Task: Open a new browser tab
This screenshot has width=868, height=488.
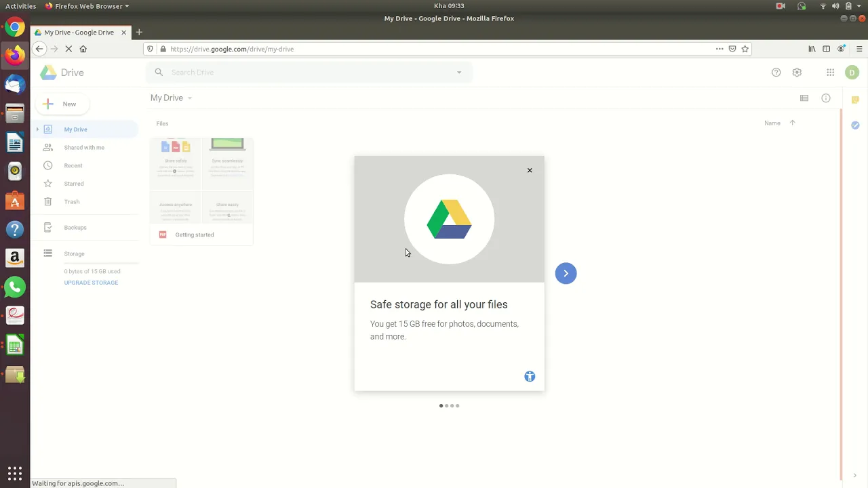Action: point(139,32)
